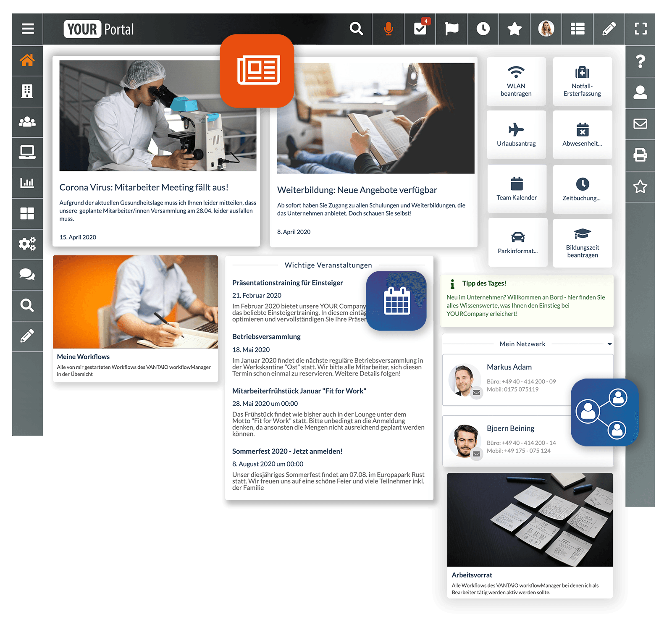The image size is (672, 622).
Task: Email Markus Adam using his envelope icon
Action: 476,394
